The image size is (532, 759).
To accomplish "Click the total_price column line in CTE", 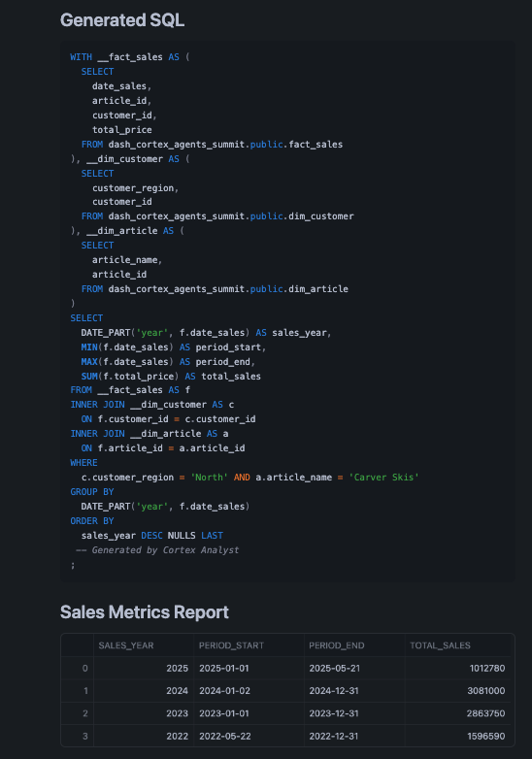I will tap(122, 130).
